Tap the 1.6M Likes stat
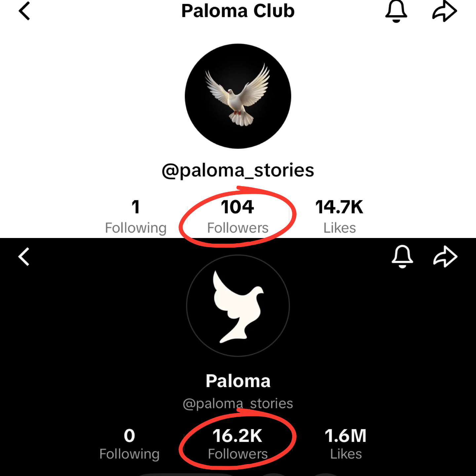The width and height of the screenshot is (476, 476). tap(346, 444)
